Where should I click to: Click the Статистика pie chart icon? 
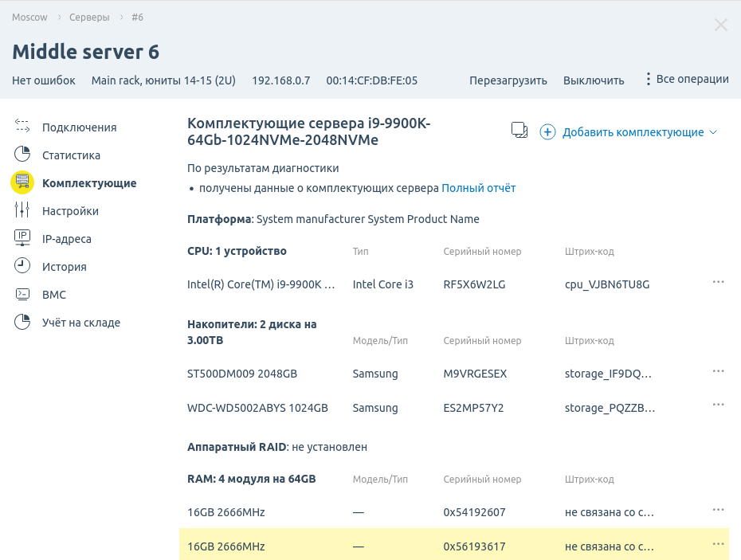pos(22,155)
